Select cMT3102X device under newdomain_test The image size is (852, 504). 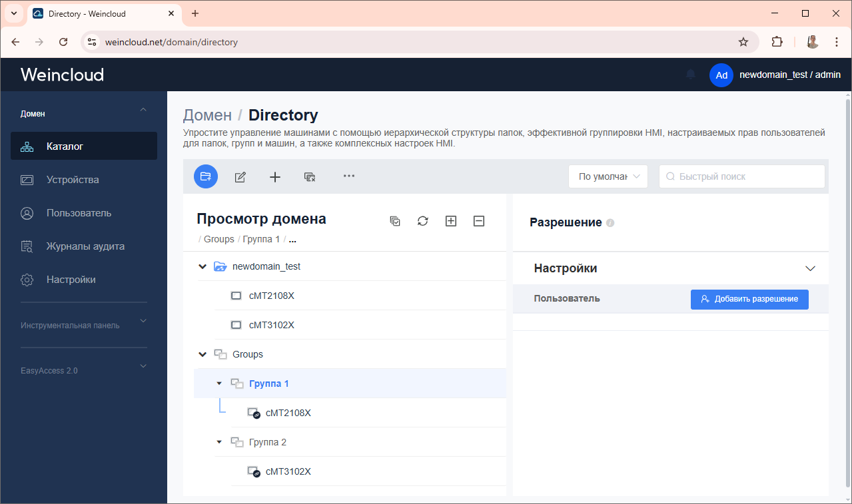271,325
